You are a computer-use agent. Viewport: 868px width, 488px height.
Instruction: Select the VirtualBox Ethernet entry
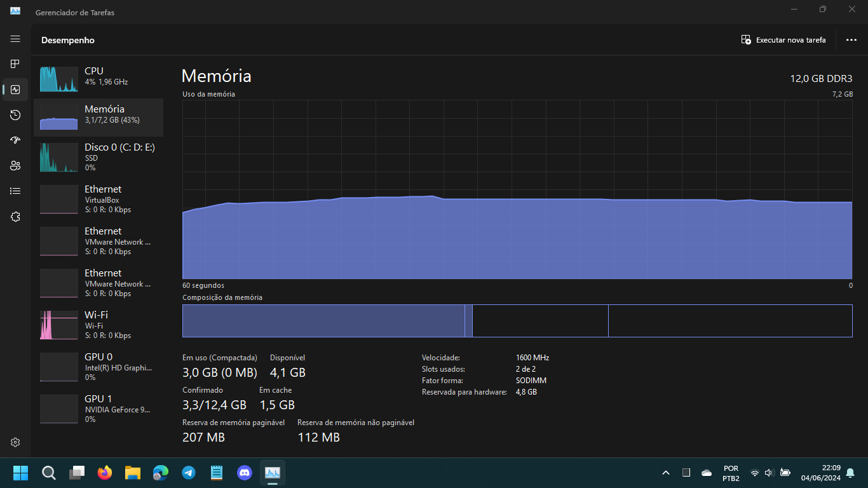tap(98, 199)
